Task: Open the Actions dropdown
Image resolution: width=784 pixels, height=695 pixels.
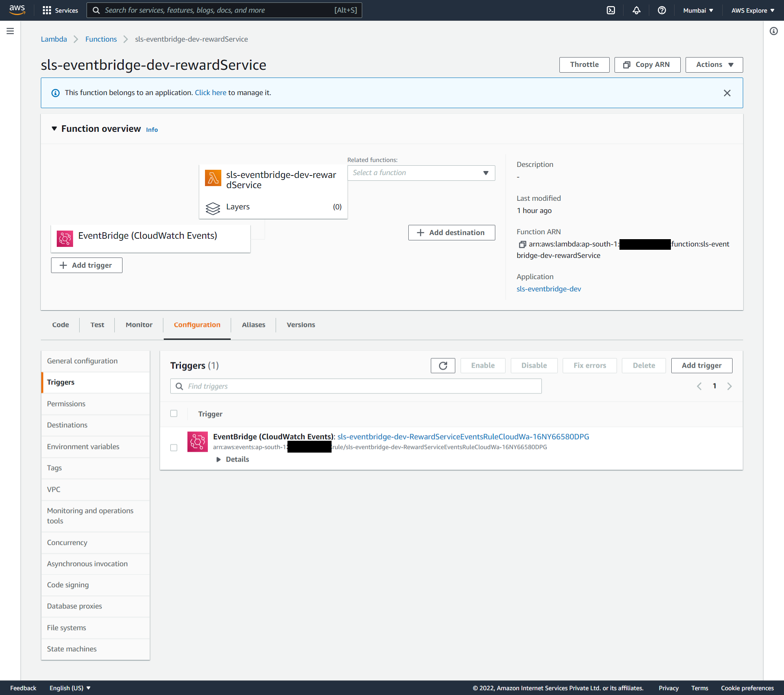Action: click(714, 65)
